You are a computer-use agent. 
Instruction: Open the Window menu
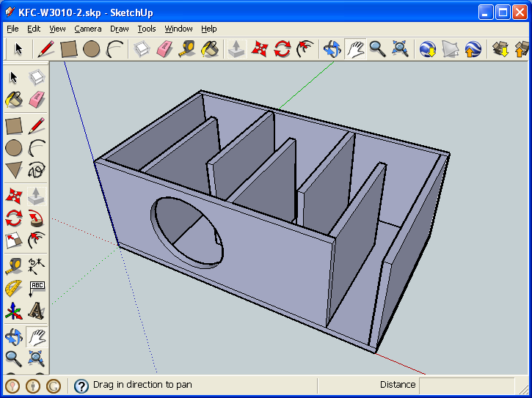click(178, 29)
